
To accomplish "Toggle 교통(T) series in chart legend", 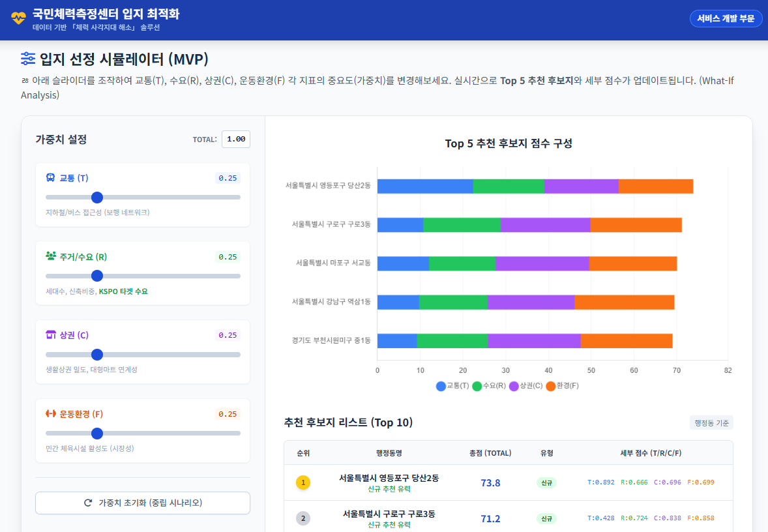I will (452, 386).
